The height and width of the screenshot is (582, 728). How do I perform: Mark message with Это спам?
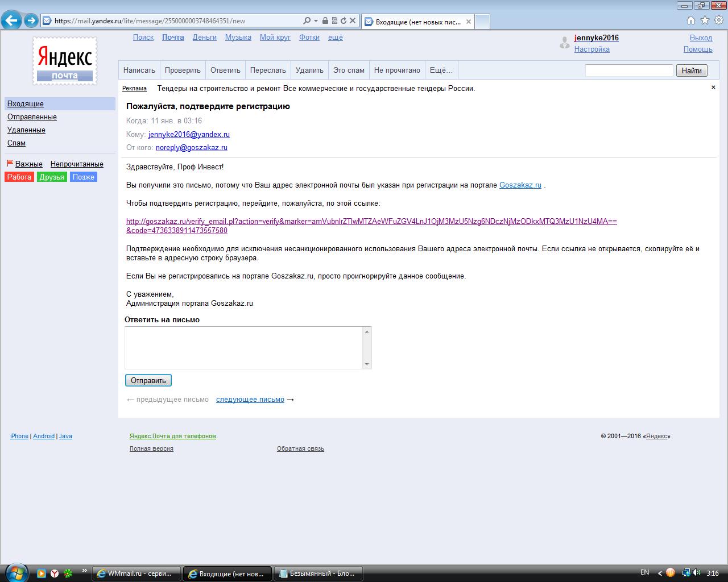349,70
